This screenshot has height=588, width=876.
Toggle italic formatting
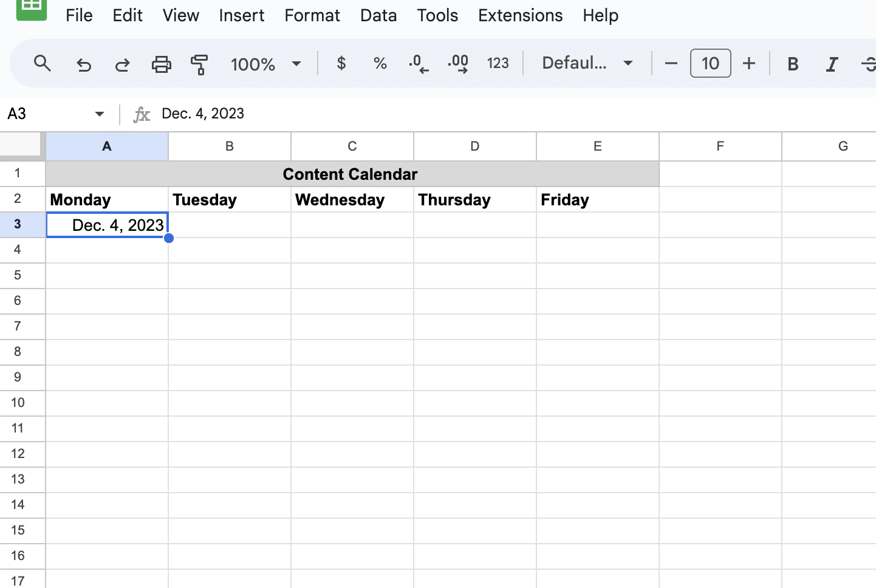point(832,64)
